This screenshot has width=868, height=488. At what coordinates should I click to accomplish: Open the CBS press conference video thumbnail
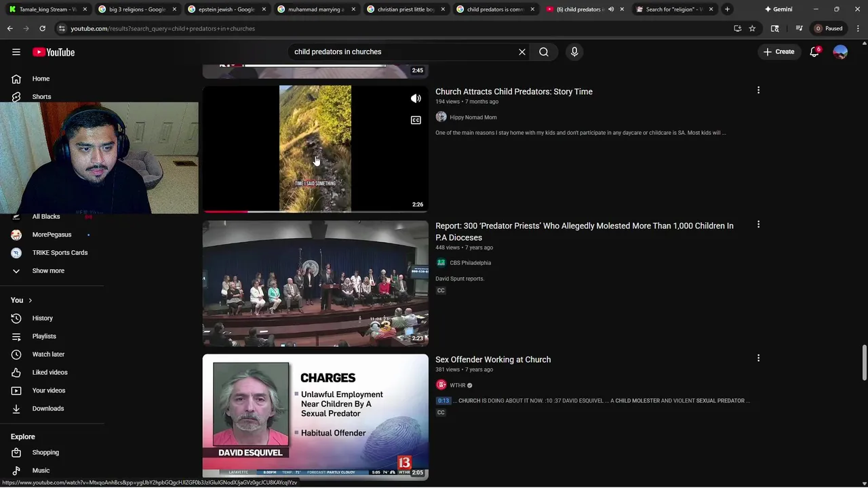click(x=315, y=283)
